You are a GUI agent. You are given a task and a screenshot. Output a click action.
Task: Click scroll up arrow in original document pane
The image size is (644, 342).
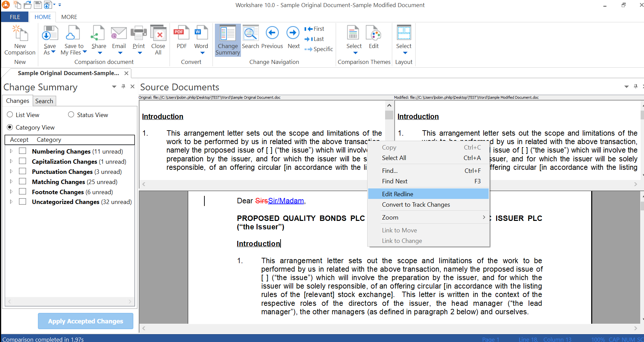point(389,105)
